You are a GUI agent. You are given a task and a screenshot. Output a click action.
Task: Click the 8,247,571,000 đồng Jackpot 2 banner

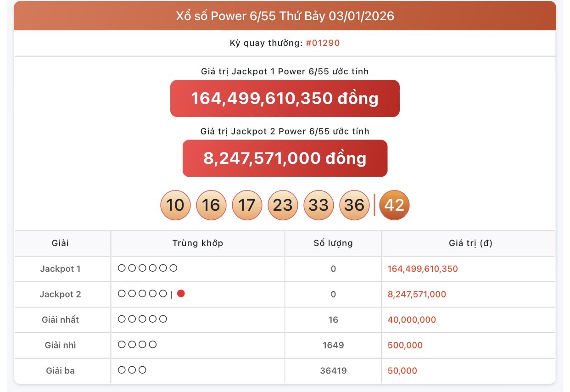(x=285, y=158)
